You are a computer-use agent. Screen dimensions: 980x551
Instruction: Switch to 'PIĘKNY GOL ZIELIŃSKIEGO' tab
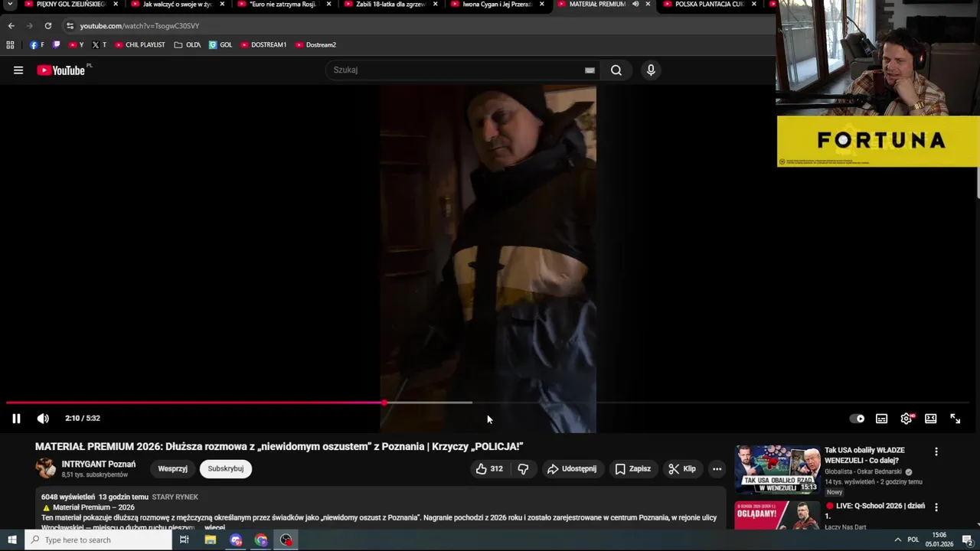[x=69, y=5]
